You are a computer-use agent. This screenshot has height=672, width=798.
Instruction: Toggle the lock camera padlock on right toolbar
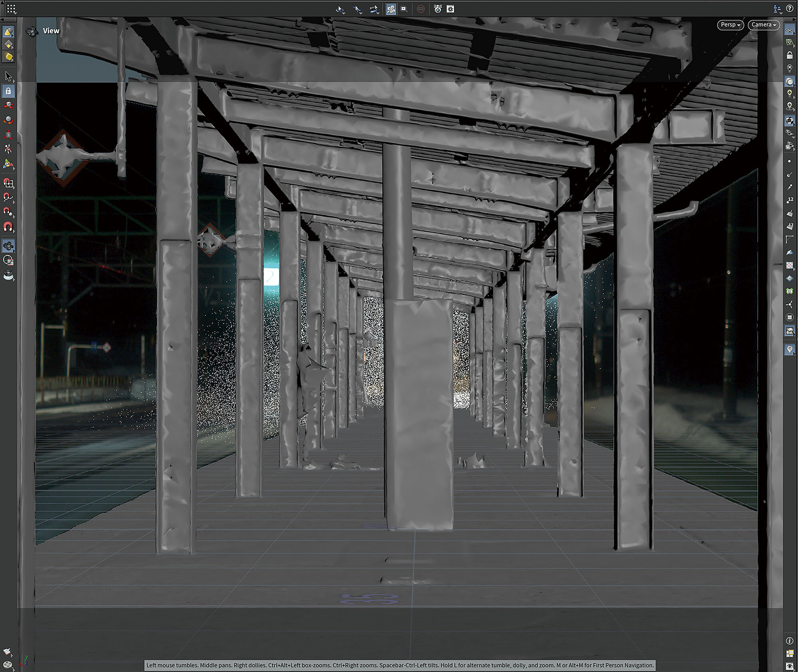(x=789, y=55)
